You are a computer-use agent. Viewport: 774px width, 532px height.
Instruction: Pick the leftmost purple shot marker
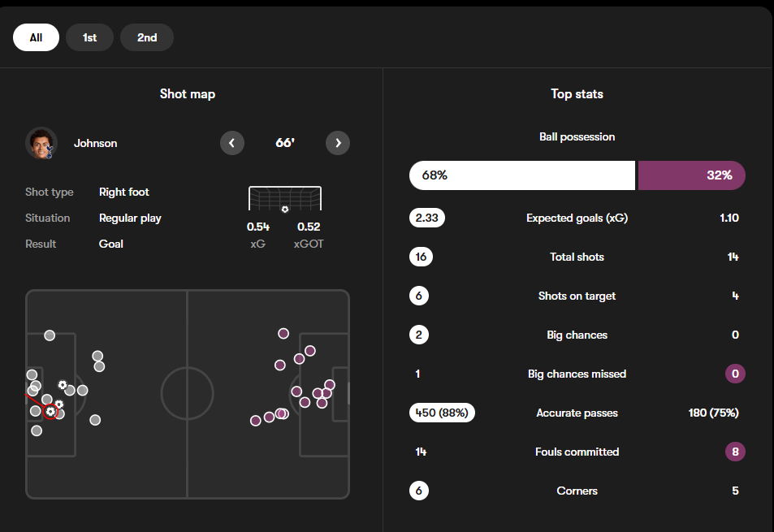click(256, 420)
